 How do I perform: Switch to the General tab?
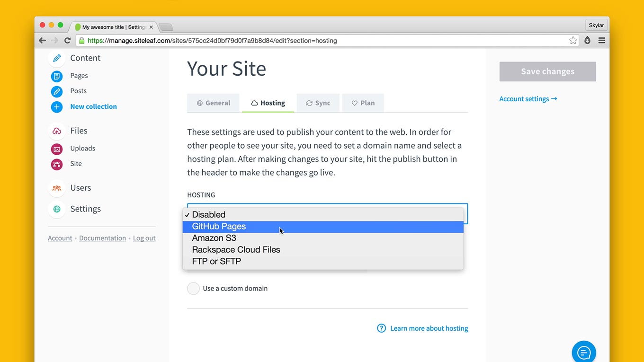coord(214,103)
